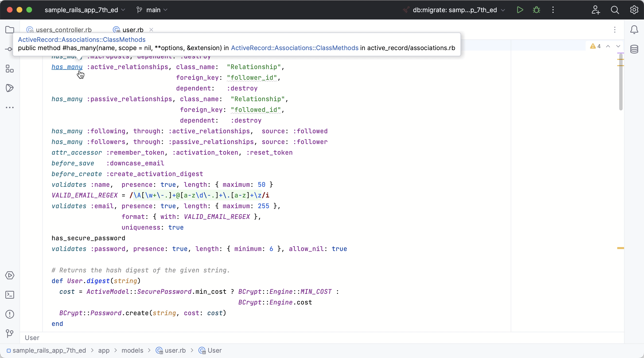
Task: Jump to the next highlighted warning arrow
Action: coord(618,46)
